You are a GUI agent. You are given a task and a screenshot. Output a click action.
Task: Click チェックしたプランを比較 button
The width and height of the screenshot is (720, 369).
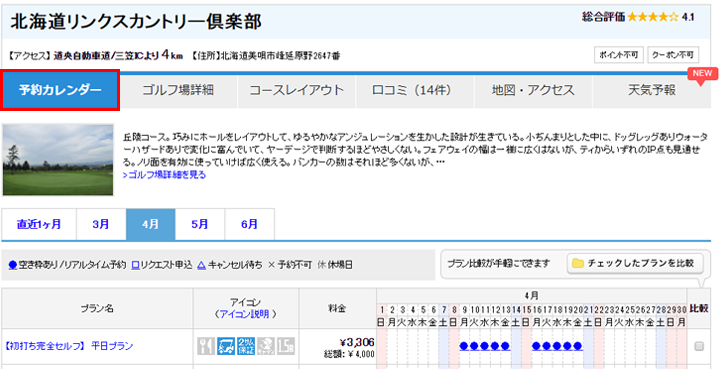pos(635,263)
